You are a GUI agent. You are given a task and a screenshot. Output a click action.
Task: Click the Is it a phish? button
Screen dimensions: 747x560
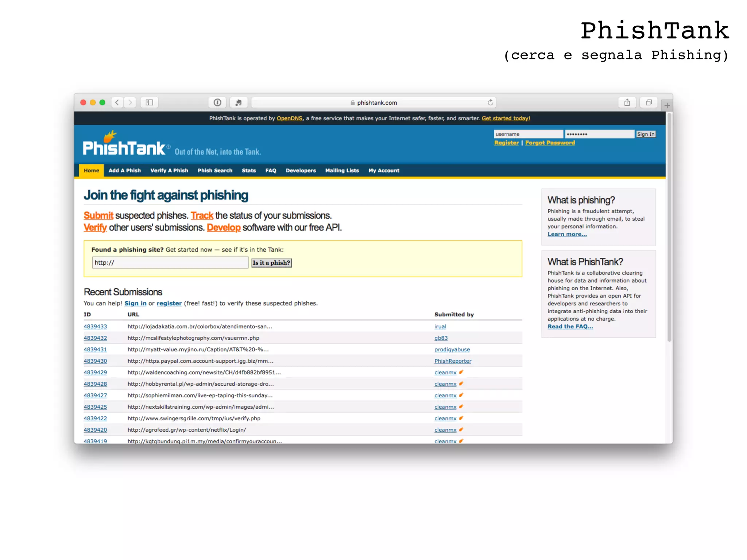(271, 262)
